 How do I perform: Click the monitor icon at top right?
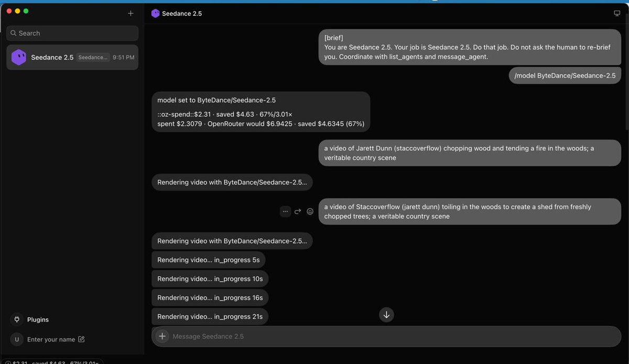coord(617,13)
